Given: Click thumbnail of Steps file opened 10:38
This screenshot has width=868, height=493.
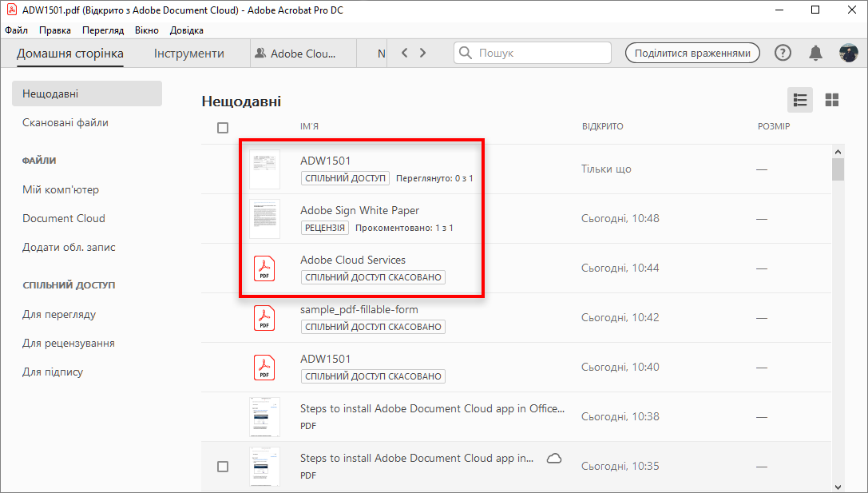Looking at the screenshot, I should coord(264,417).
